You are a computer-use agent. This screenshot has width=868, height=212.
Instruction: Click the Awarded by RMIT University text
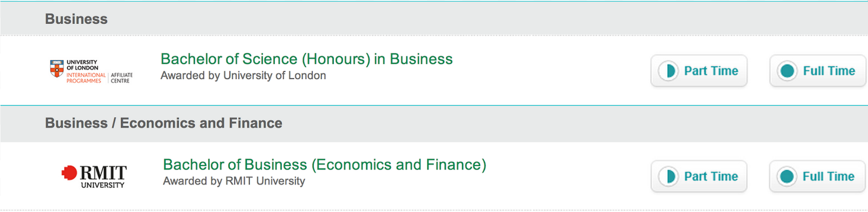pos(234,181)
